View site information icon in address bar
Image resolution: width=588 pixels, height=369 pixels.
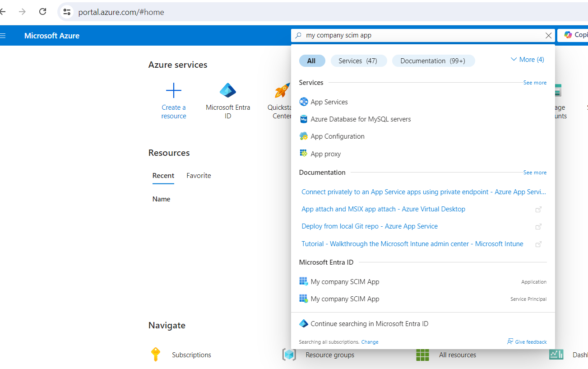point(67,12)
